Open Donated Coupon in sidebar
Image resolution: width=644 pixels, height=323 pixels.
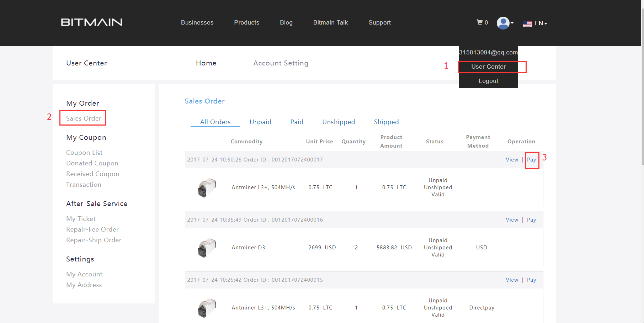(92, 163)
